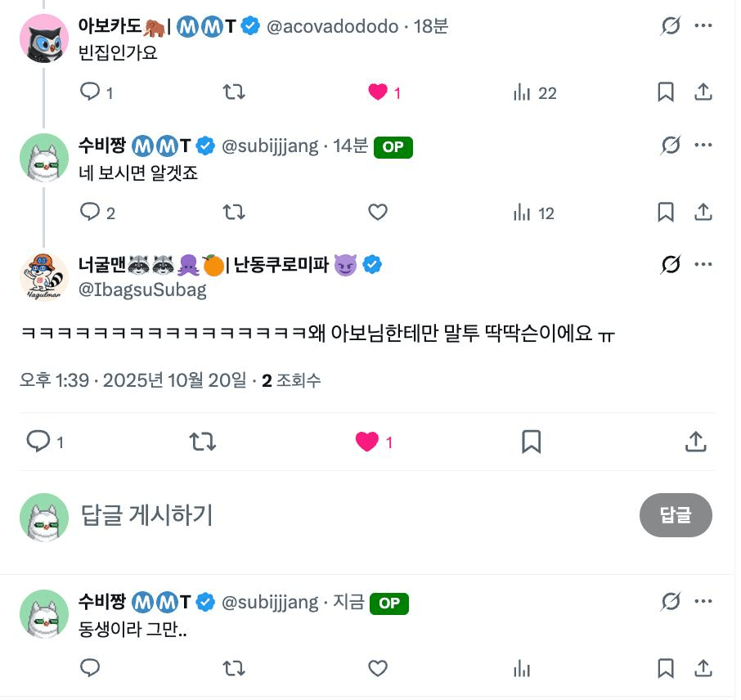The width and height of the screenshot is (741, 700).
Task: Bookmark 너굴맨's main tweet
Action: click(531, 442)
